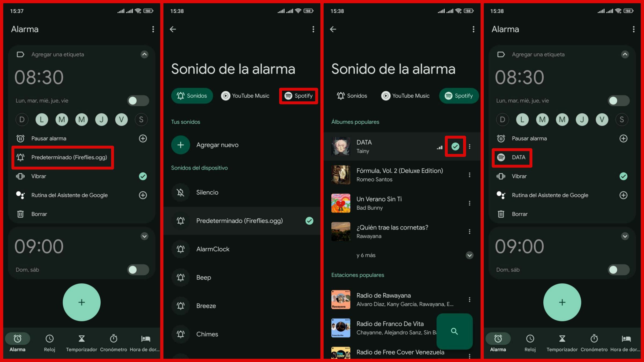Screen dimensions: 644x362
Task: Tap the vibration icon on alarm
Action: 20,176
